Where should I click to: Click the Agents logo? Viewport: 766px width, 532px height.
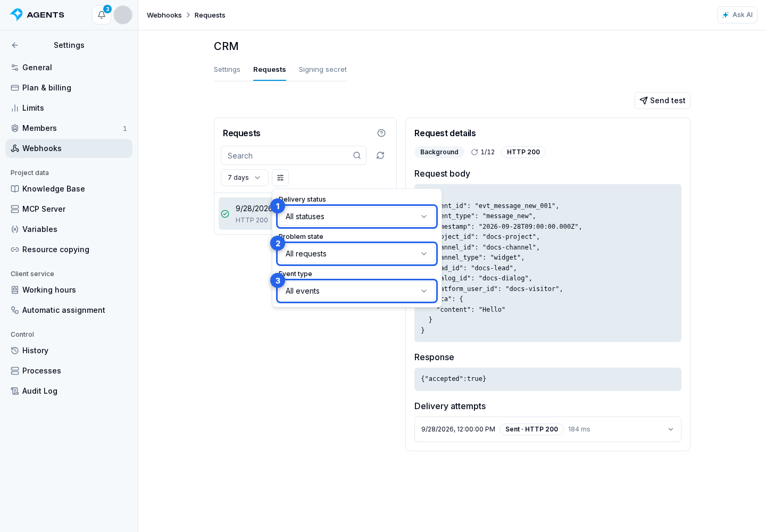click(37, 15)
